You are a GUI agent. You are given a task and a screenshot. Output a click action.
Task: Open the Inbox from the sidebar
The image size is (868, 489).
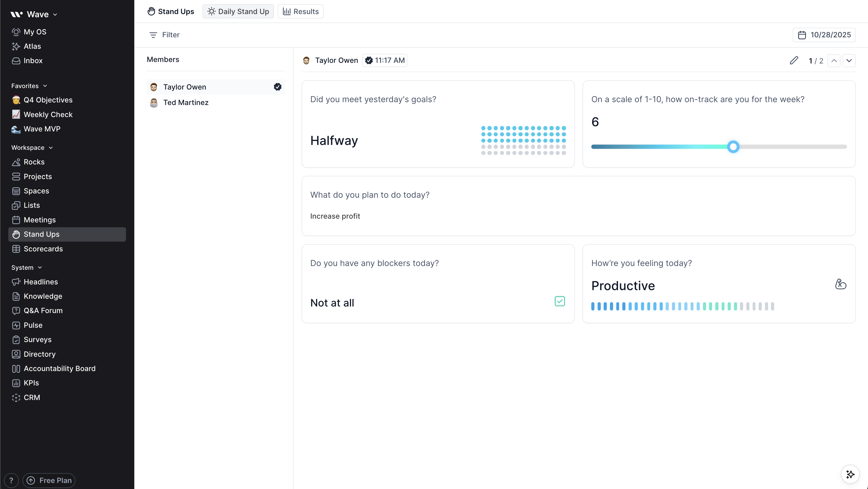[33, 61]
